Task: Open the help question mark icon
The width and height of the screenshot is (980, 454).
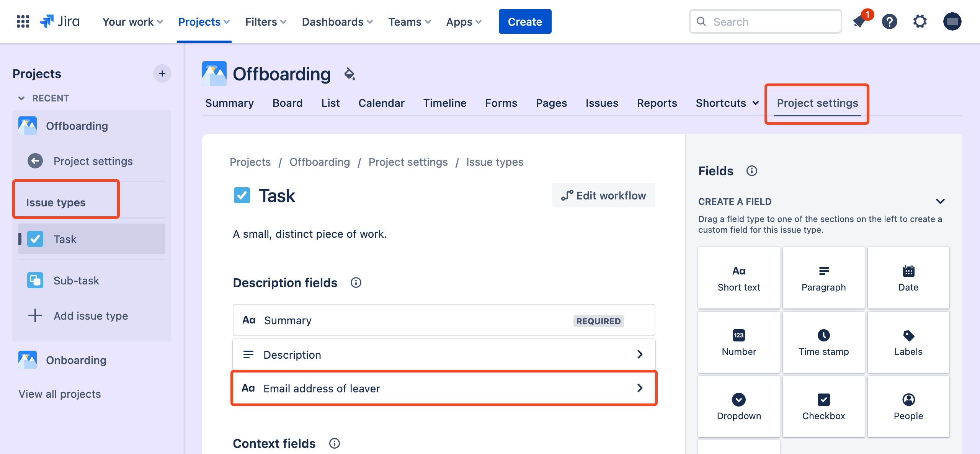Action: click(x=890, y=21)
